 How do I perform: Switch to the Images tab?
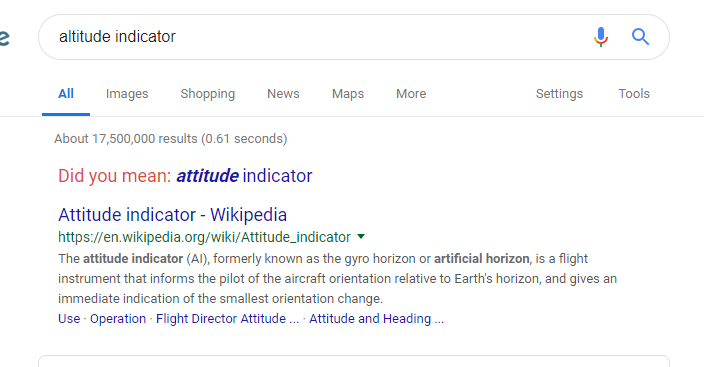coord(127,93)
